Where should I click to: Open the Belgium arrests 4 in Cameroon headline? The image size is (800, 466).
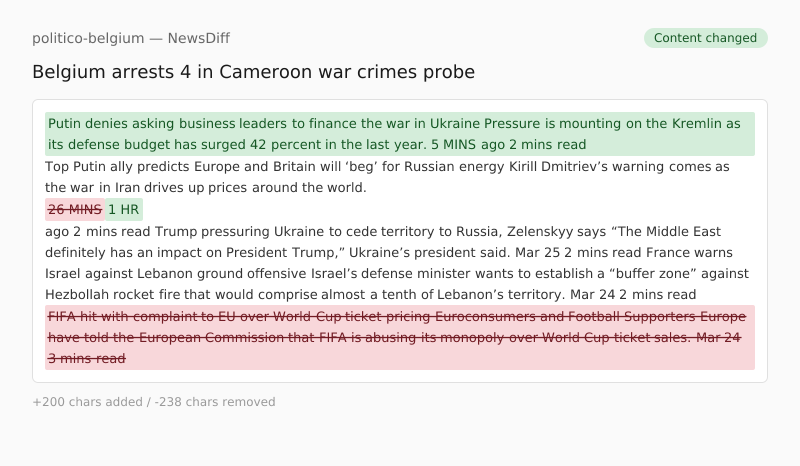[253, 72]
